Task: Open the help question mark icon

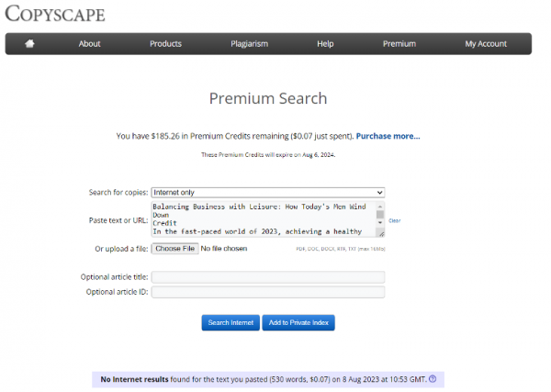Action: tap(433, 379)
